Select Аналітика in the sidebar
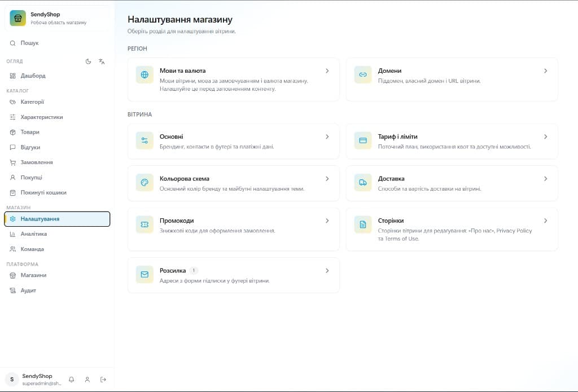 point(57,234)
